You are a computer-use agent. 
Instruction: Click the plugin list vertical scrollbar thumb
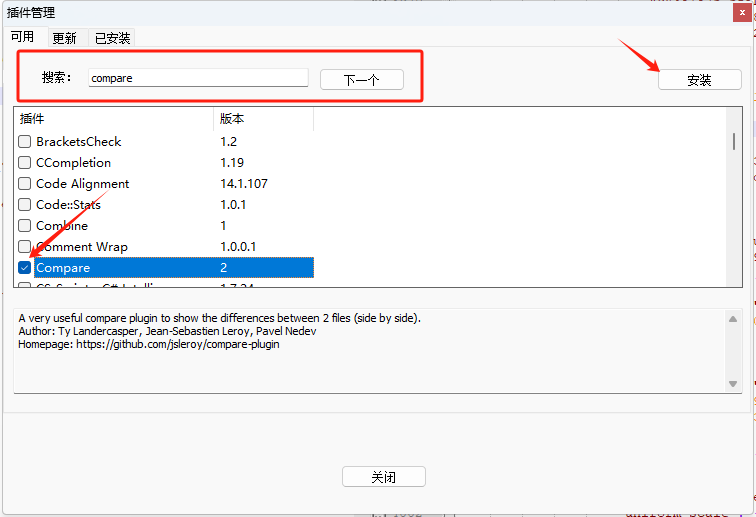click(734, 141)
